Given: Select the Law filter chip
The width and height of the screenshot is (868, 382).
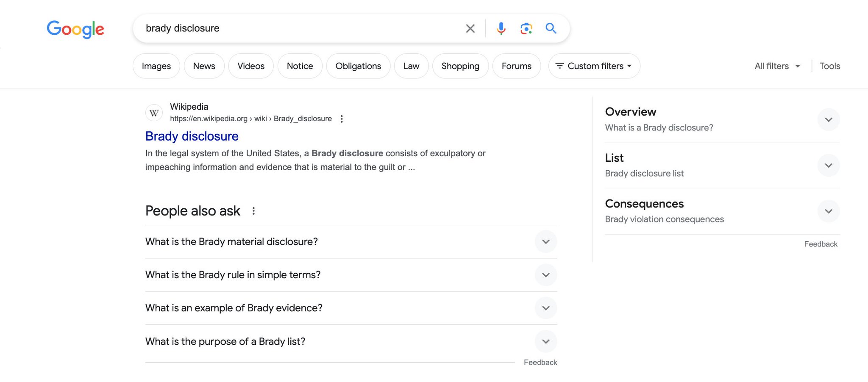Looking at the screenshot, I should click(411, 66).
